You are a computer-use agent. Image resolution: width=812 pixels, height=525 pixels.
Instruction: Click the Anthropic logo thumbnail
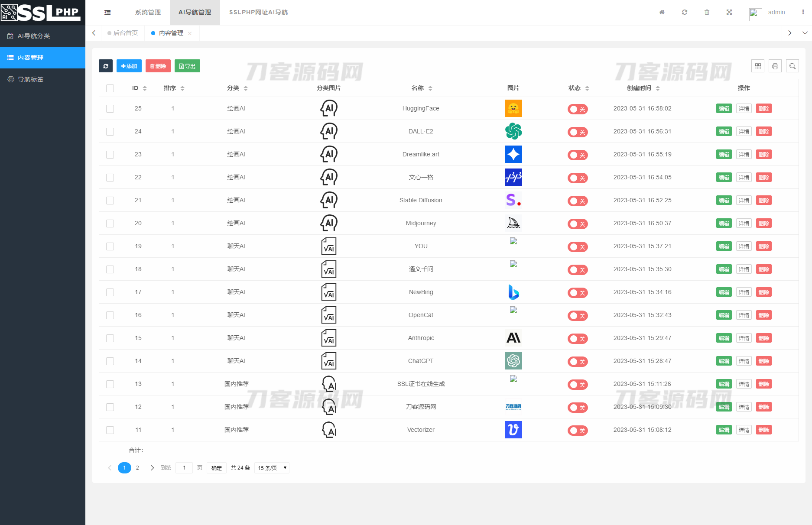[513, 338]
